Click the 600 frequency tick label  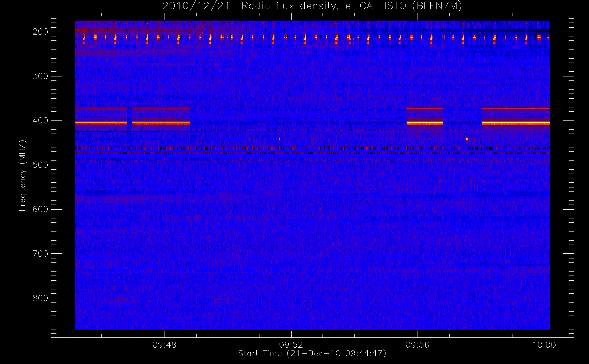point(40,209)
